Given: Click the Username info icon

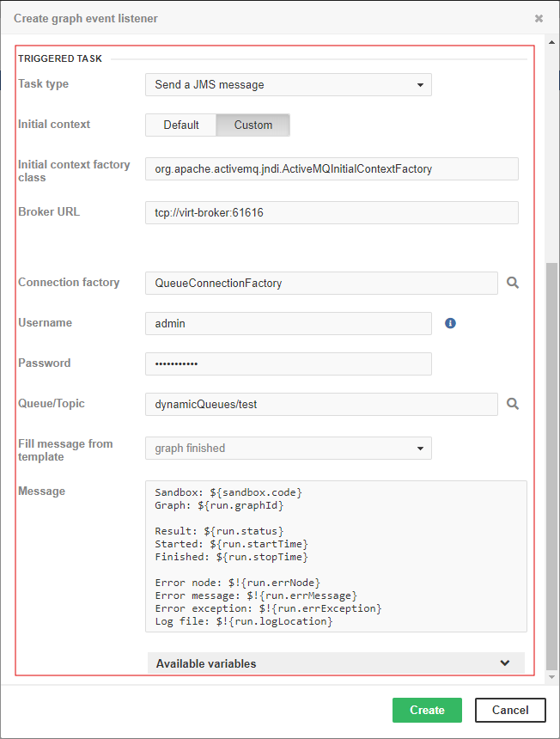Looking at the screenshot, I should [450, 323].
